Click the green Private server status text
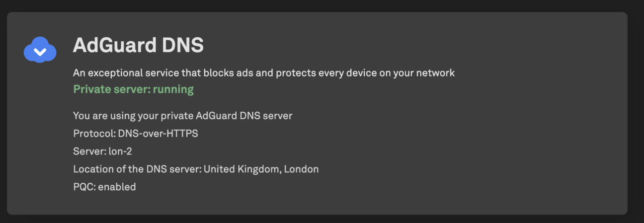The width and height of the screenshot is (644, 223). click(133, 89)
